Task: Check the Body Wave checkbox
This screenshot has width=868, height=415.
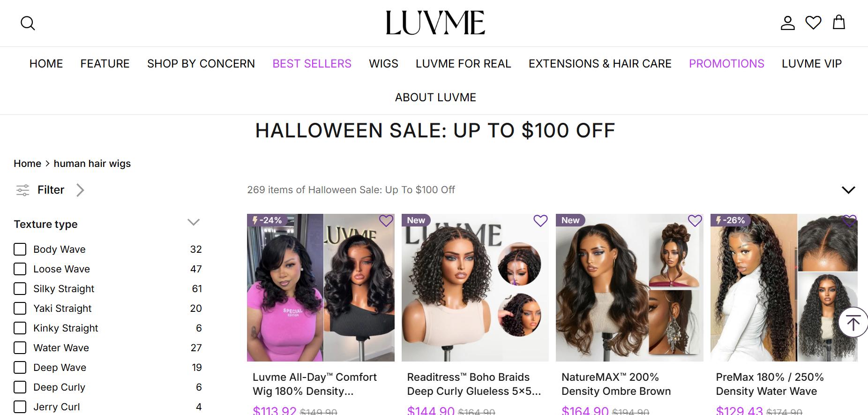Action: click(x=20, y=249)
